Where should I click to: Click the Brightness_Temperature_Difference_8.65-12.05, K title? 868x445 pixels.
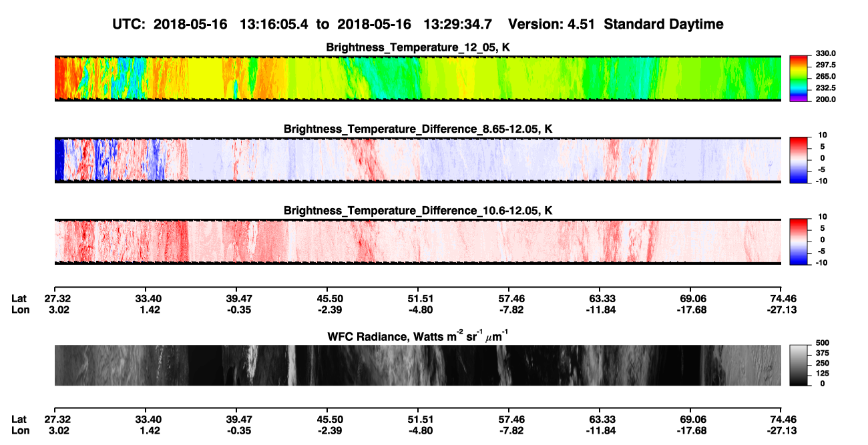[x=418, y=129]
